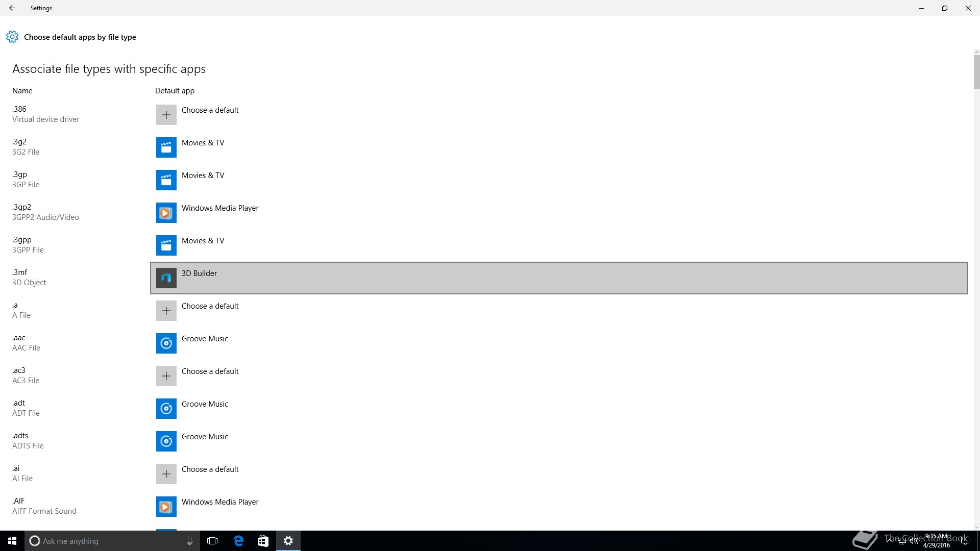
Task: Click the 'Ask me anything' search box
Action: coord(112,541)
